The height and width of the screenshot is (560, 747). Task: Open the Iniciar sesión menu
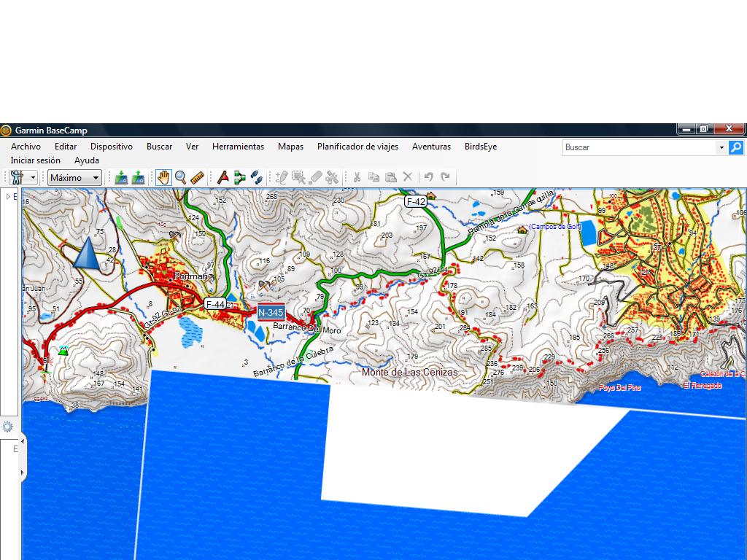tap(35, 160)
